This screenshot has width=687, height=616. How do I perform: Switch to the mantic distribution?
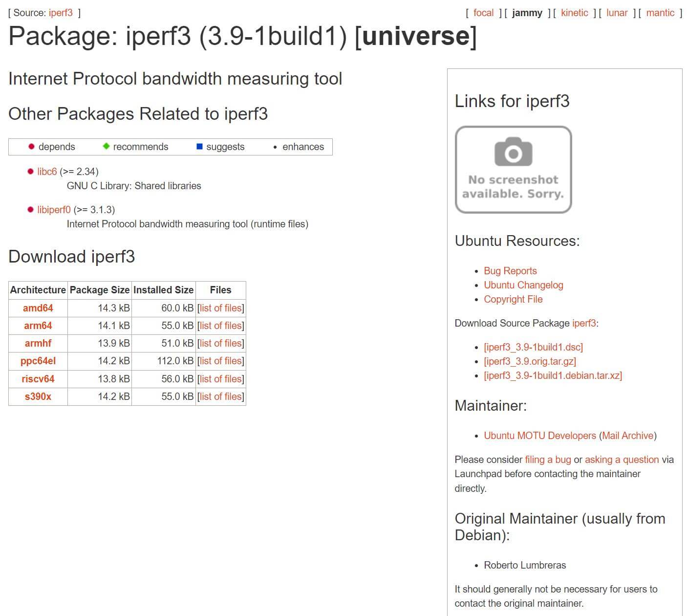[660, 13]
